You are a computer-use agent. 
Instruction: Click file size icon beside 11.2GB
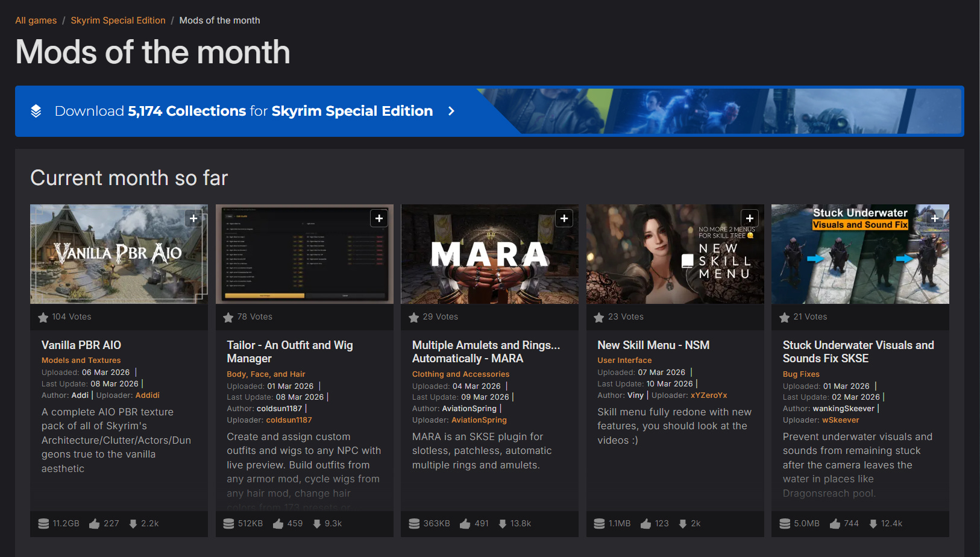43,524
